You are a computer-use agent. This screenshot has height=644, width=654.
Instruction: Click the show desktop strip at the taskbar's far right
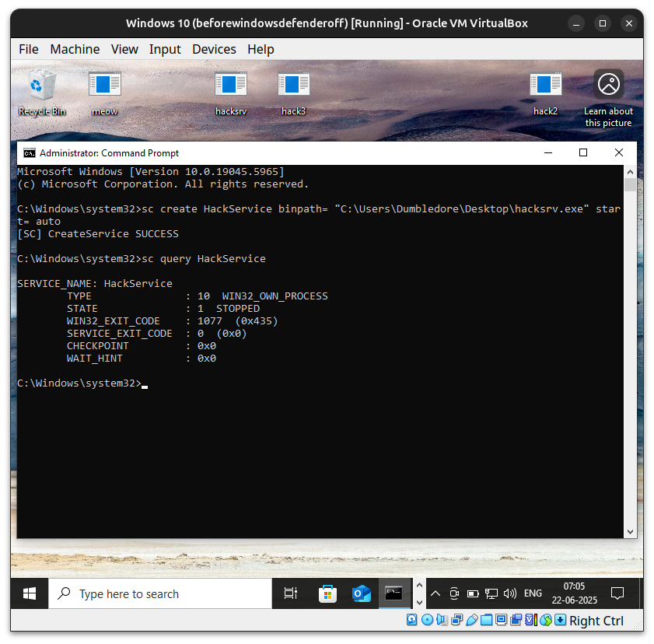coord(641,593)
